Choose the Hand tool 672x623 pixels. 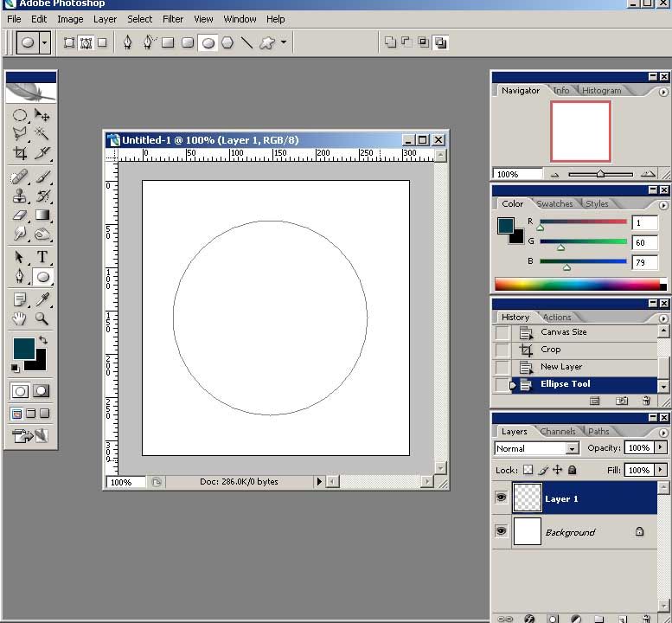click(x=19, y=319)
